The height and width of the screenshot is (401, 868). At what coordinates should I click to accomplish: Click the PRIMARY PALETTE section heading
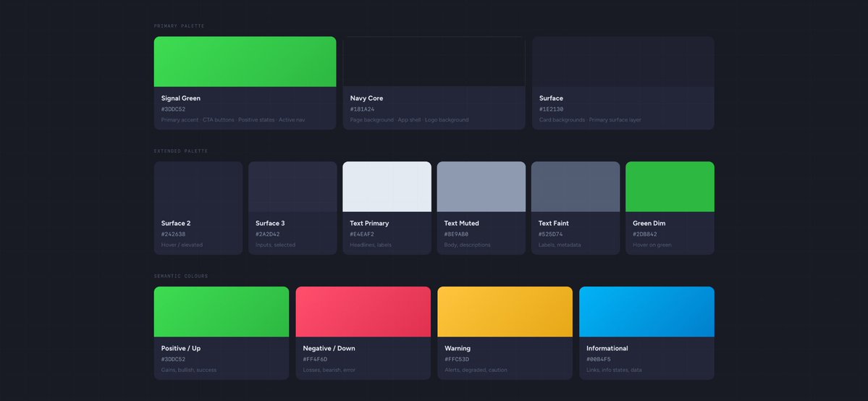[x=180, y=26]
